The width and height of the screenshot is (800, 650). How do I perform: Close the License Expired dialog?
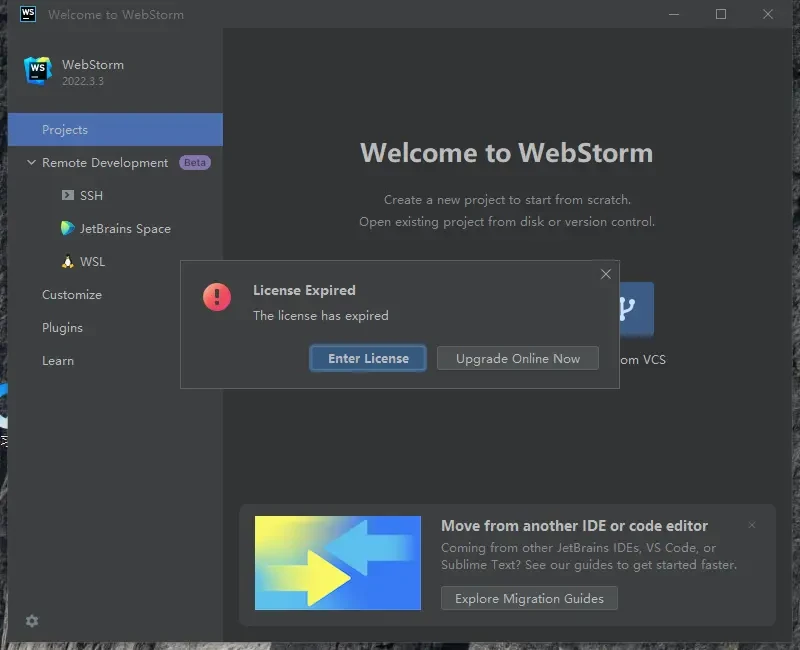click(605, 274)
